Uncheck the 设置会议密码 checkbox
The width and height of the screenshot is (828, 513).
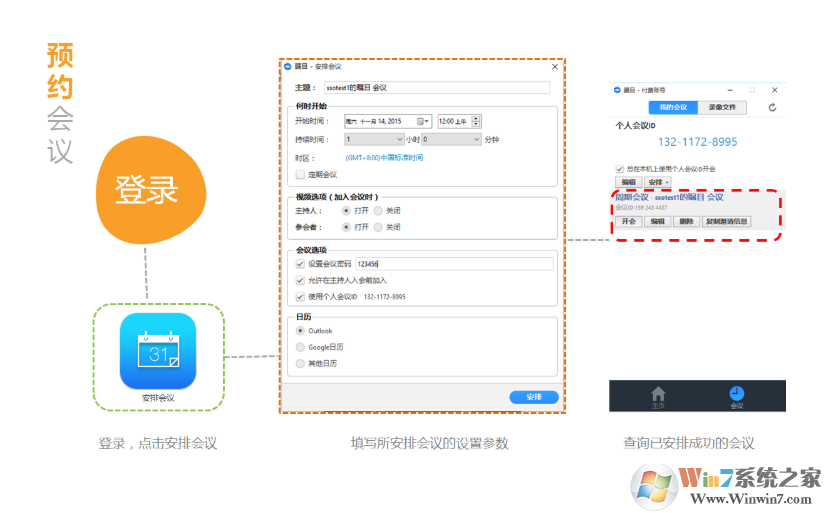300,264
